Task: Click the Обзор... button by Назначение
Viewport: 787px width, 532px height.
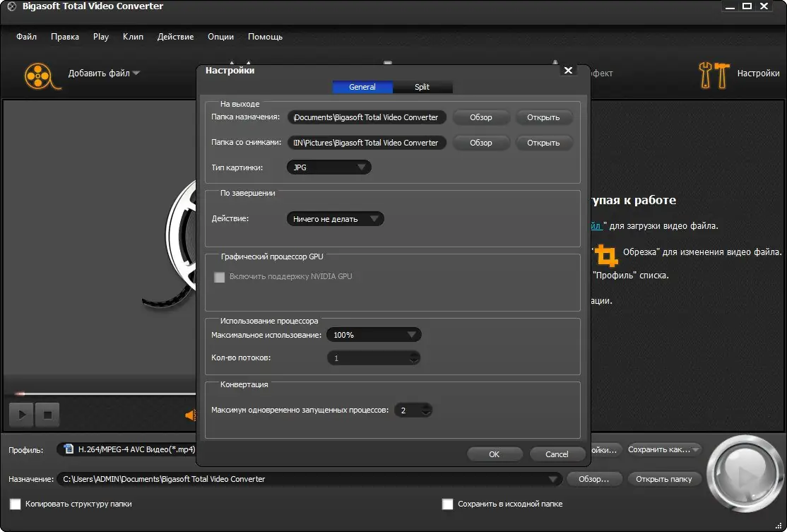Action: coord(593,479)
